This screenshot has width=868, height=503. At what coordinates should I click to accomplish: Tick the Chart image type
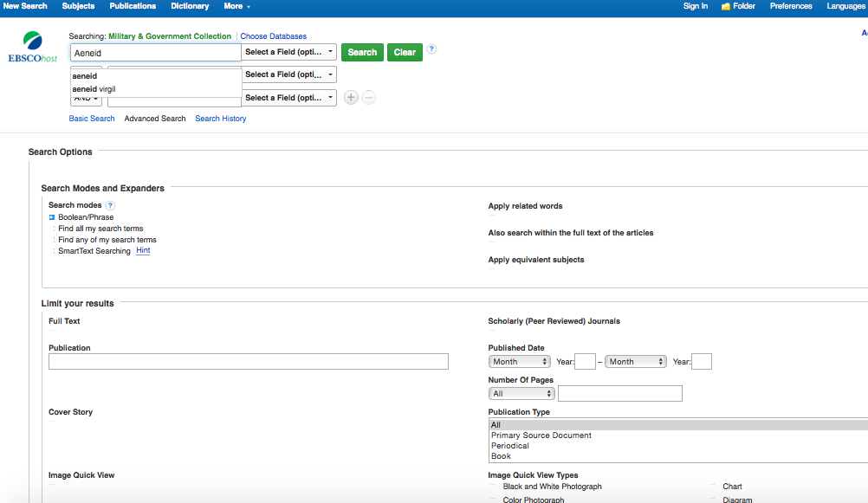click(712, 486)
